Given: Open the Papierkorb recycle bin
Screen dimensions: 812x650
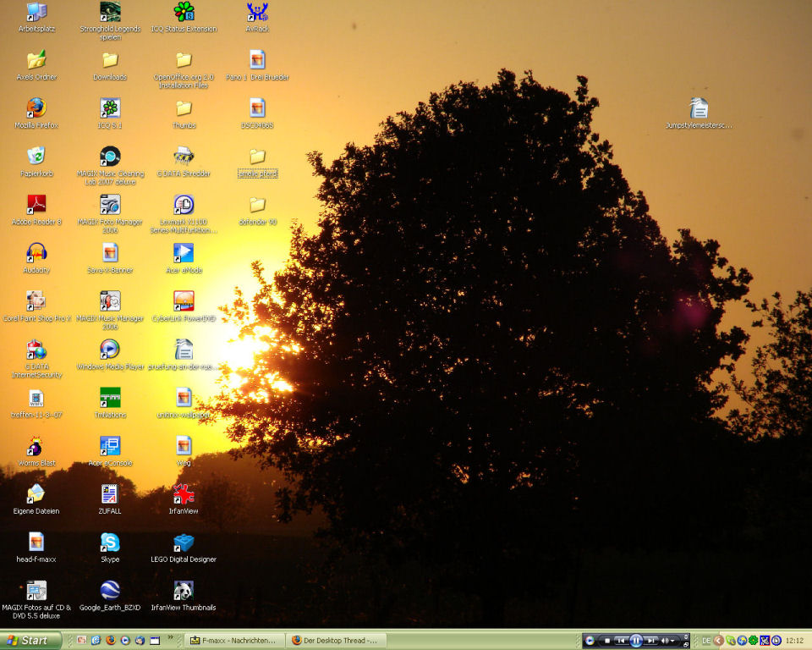Looking at the screenshot, I should [36, 157].
